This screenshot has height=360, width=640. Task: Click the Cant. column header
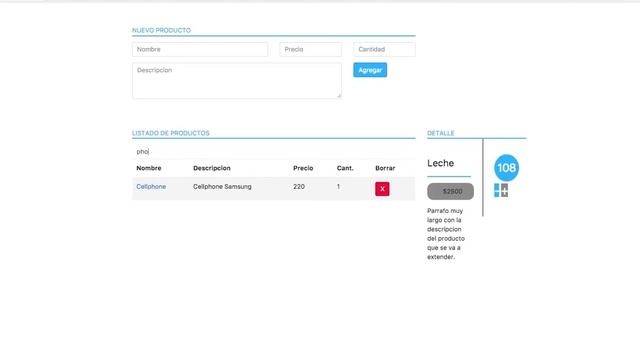[345, 168]
